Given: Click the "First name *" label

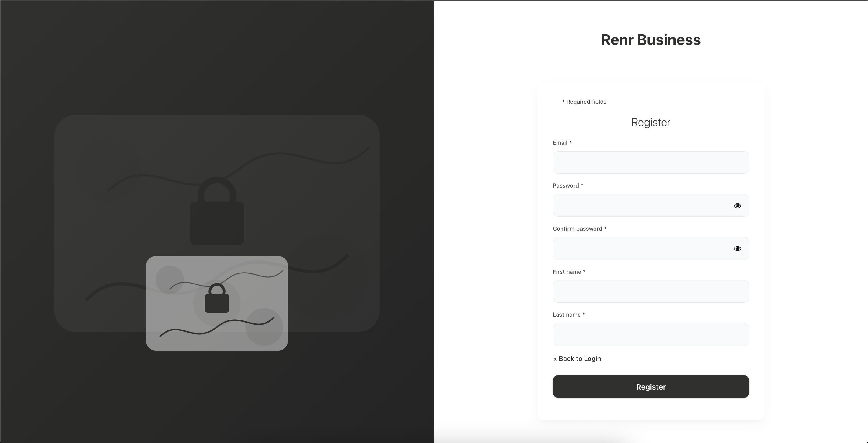Looking at the screenshot, I should coord(569,272).
